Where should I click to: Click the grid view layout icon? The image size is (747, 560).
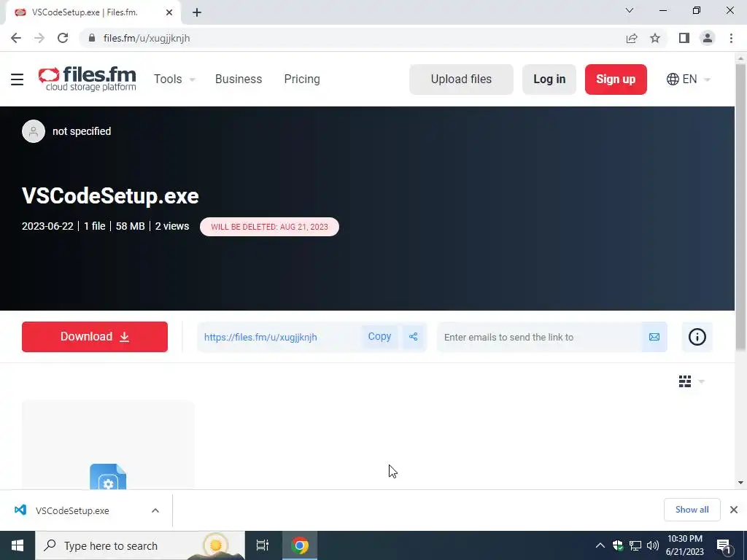tap(684, 381)
